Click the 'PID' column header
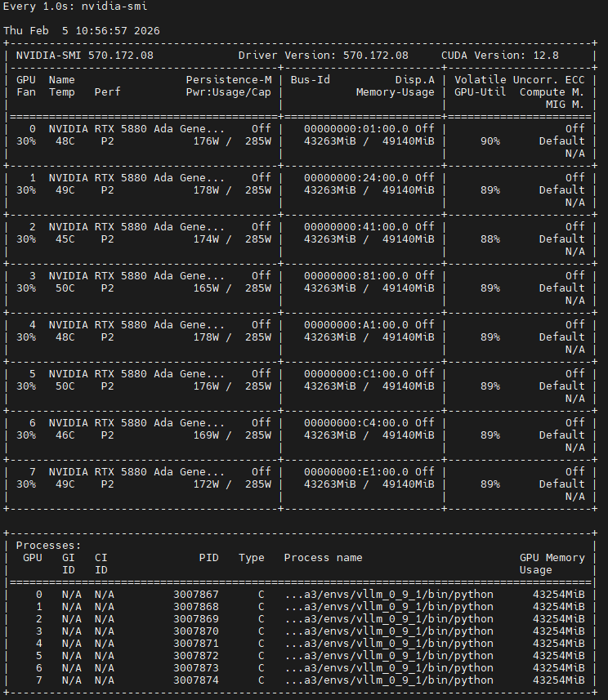The image size is (608, 700). [x=208, y=558]
